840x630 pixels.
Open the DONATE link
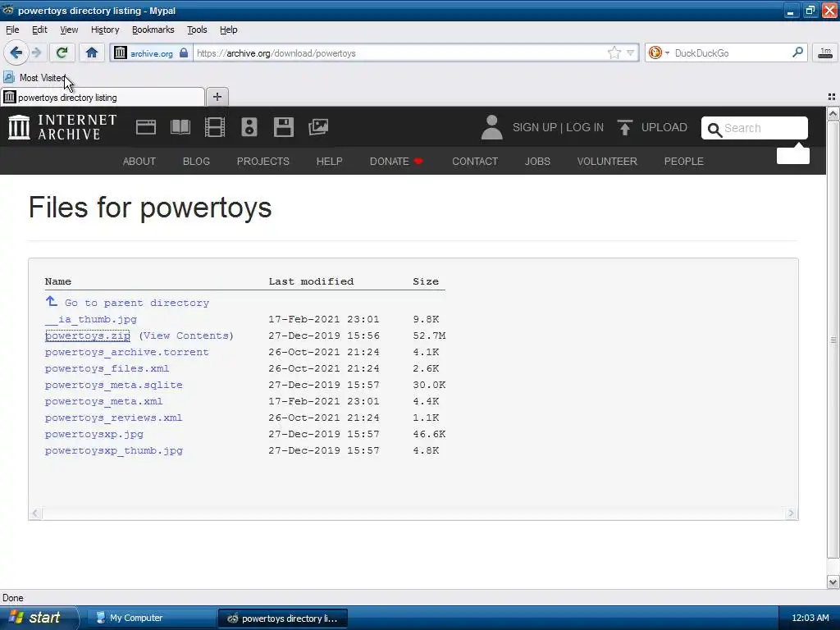point(396,162)
